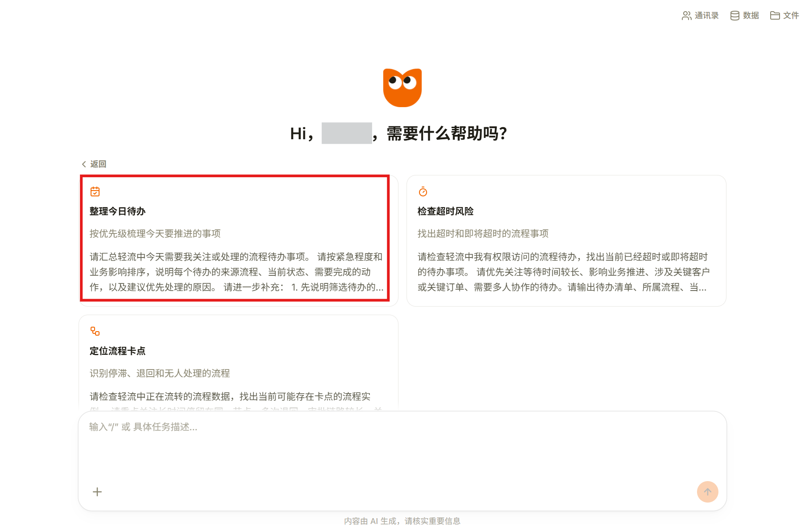Click the plus attachment icon in input box

(97, 492)
